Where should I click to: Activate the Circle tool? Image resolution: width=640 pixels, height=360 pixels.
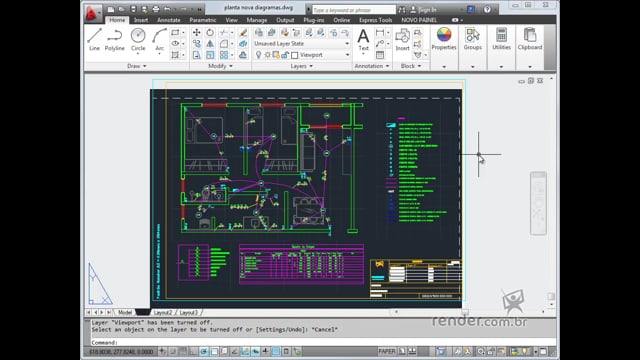pyautogui.click(x=138, y=40)
